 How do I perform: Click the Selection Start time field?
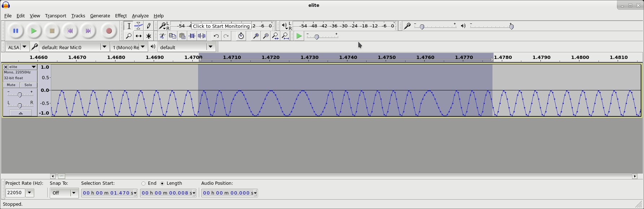pyautogui.click(x=109, y=193)
